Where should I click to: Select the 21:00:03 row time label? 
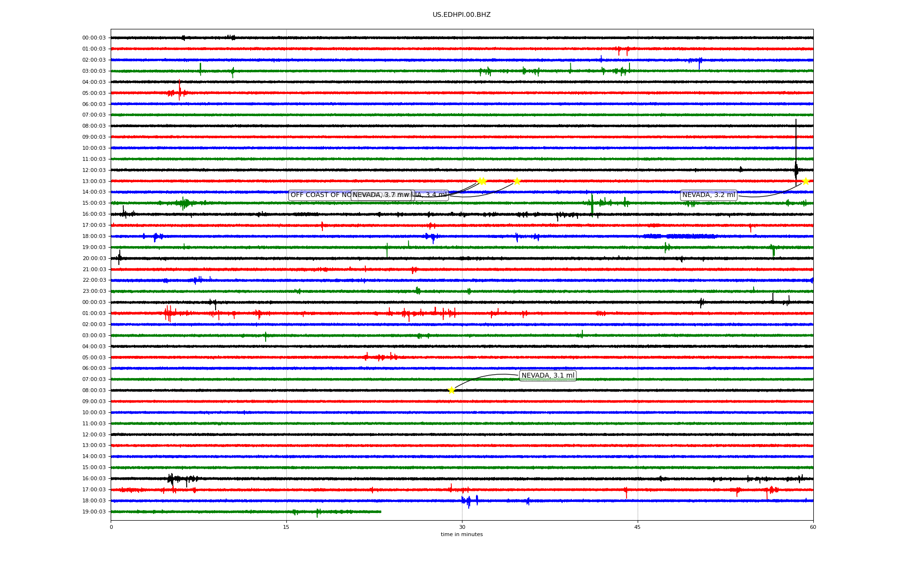coord(94,270)
